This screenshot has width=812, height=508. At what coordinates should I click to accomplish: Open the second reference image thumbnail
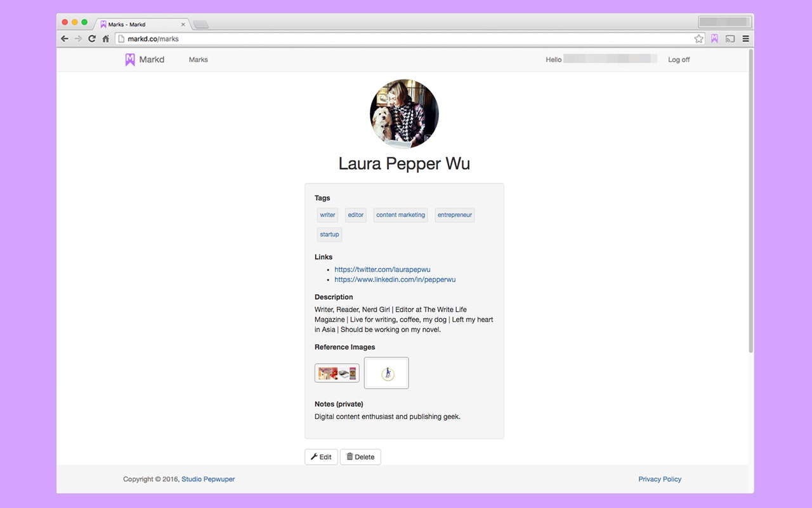click(386, 373)
